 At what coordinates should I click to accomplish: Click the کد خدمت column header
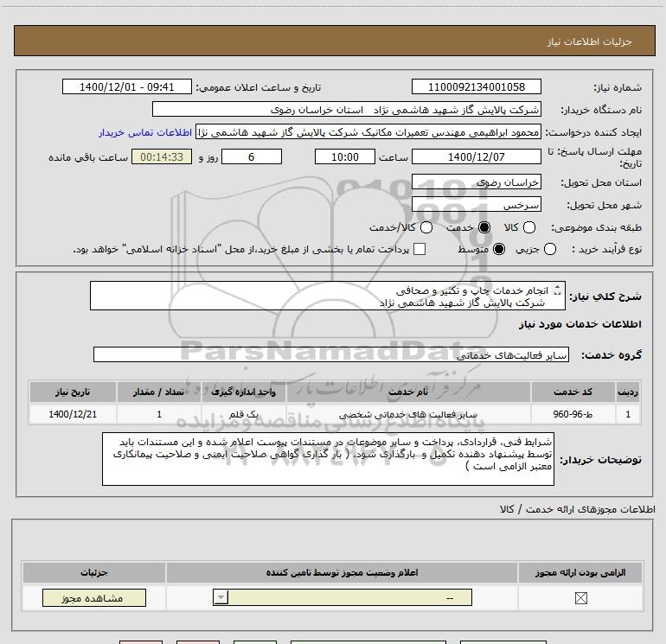click(x=573, y=392)
